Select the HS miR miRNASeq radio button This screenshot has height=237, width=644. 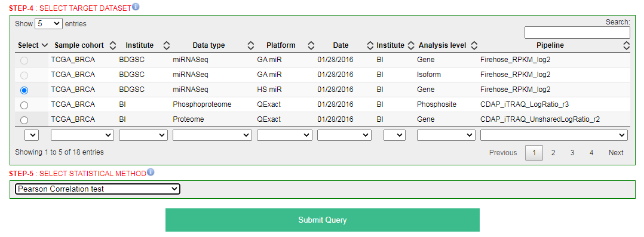coord(24,90)
